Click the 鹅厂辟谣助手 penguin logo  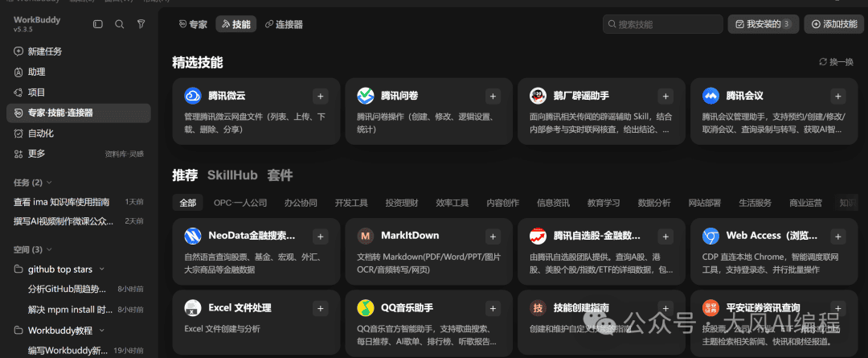coord(538,96)
